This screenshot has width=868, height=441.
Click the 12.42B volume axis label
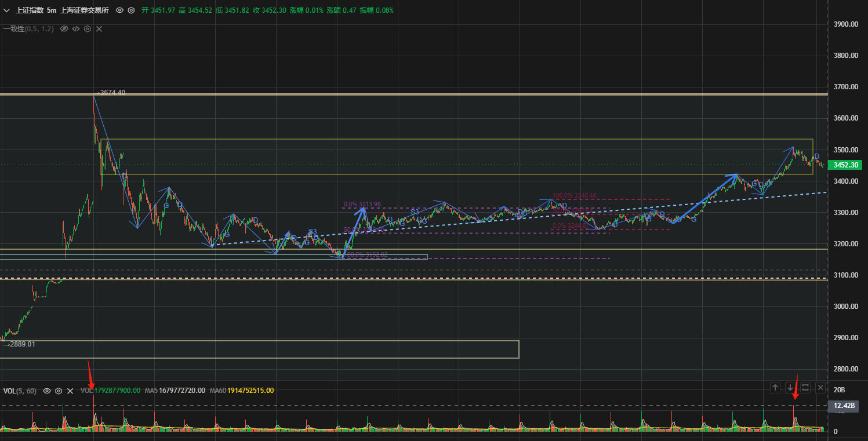coord(844,406)
